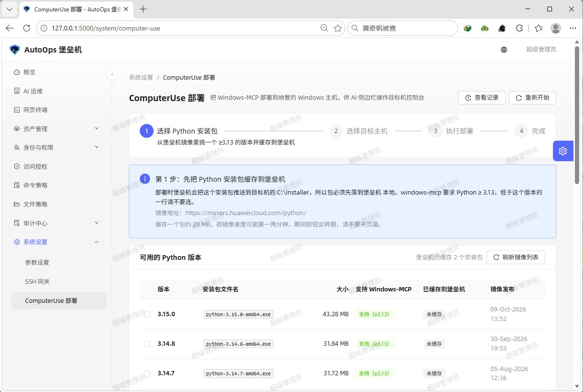
Task: Collapse the sidebar with the arrow toggle
Action: click(112, 74)
